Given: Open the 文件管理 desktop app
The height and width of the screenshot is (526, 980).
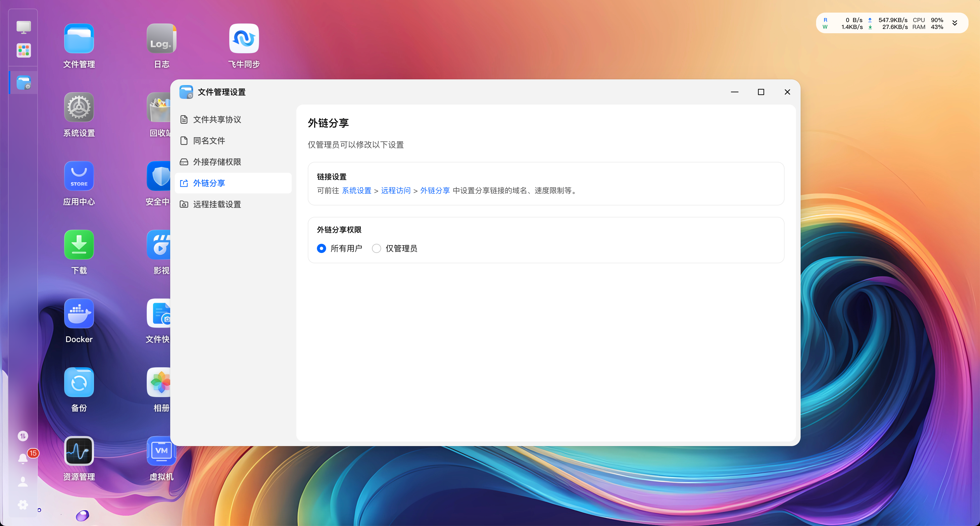Looking at the screenshot, I should pyautogui.click(x=79, y=38).
